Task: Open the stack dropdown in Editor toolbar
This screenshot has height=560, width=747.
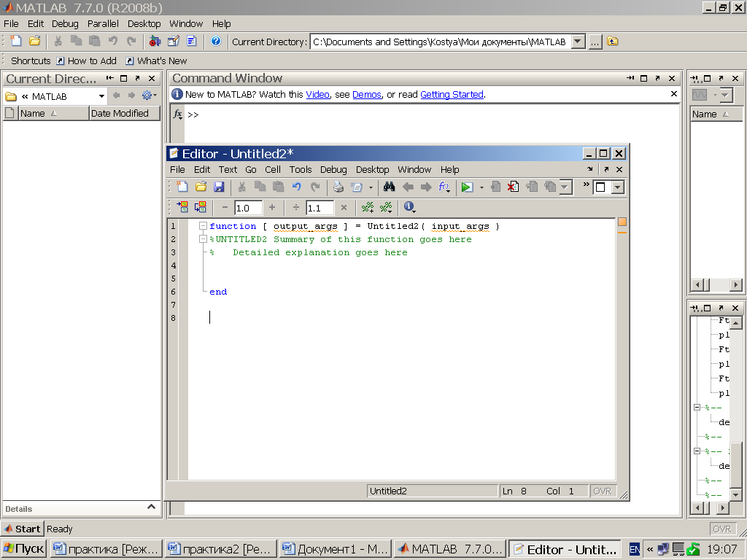Action: (565, 187)
